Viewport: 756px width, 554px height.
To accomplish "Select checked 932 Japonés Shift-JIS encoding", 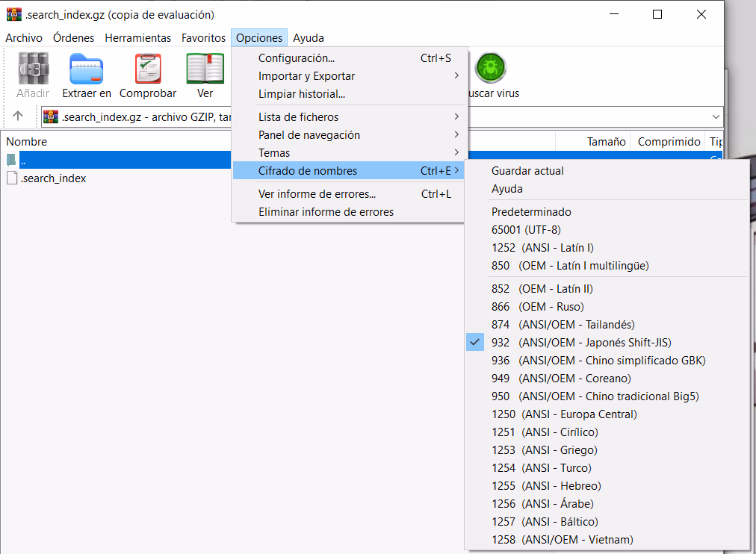I will pos(581,343).
